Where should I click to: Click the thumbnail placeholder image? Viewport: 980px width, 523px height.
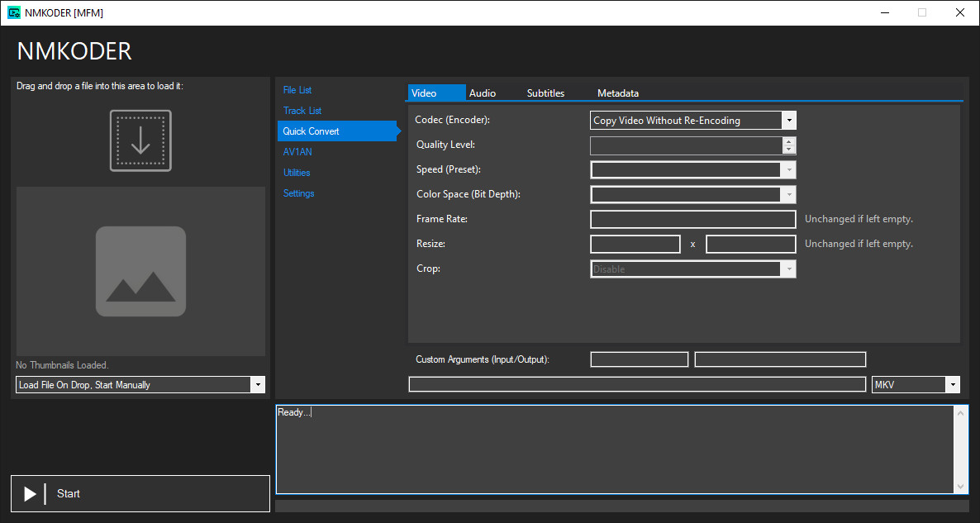pyautogui.click(x=140, y=271)
